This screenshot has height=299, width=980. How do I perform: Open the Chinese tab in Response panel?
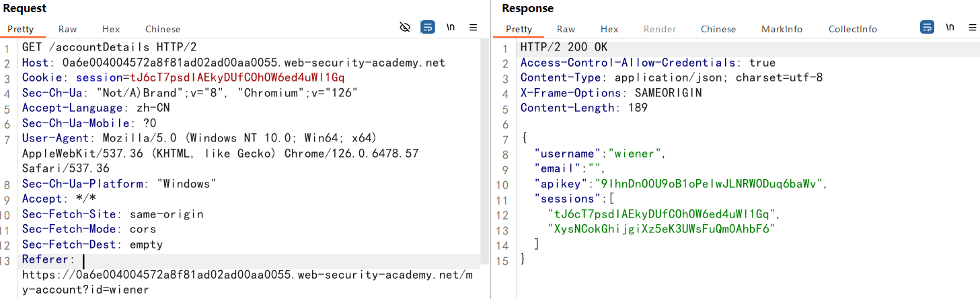click(x=718, y=29)
